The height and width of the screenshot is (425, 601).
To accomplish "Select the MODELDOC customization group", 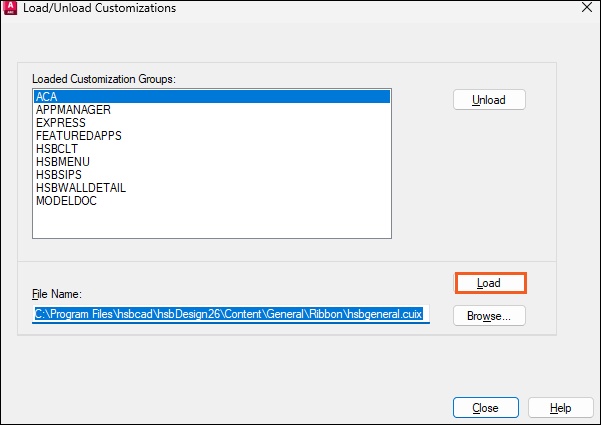I will tap(212, 201).
